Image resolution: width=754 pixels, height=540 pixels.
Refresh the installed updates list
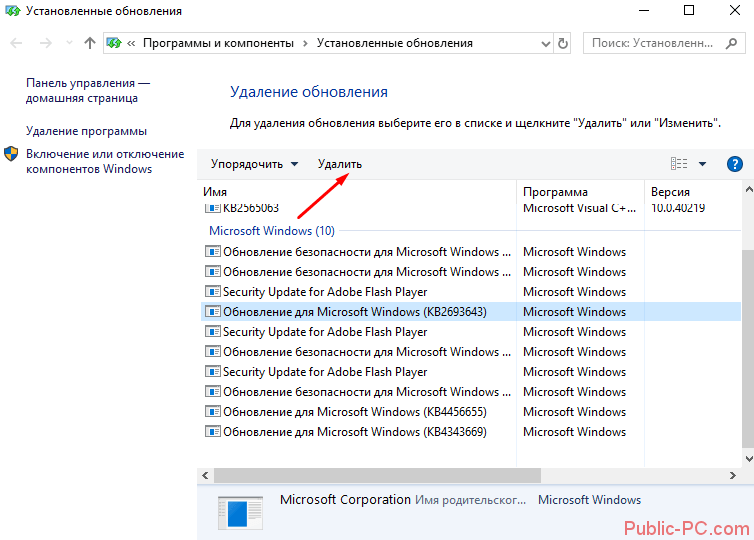pos(563,44)
